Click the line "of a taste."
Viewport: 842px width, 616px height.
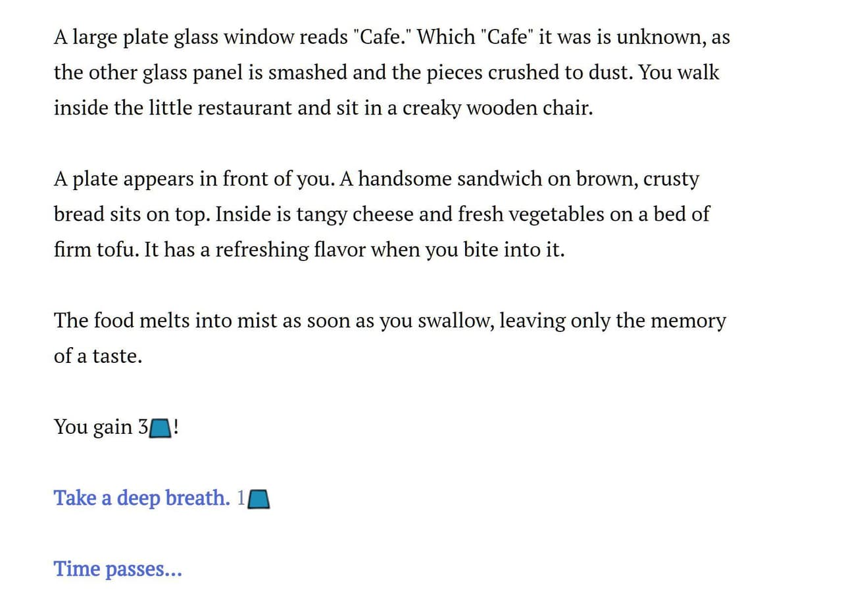(98, 356)
